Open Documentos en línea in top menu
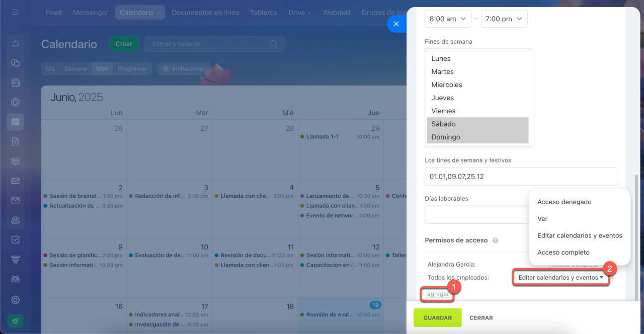Image resolution: width=644 pixels, height=334 pixels. [205, 13]
